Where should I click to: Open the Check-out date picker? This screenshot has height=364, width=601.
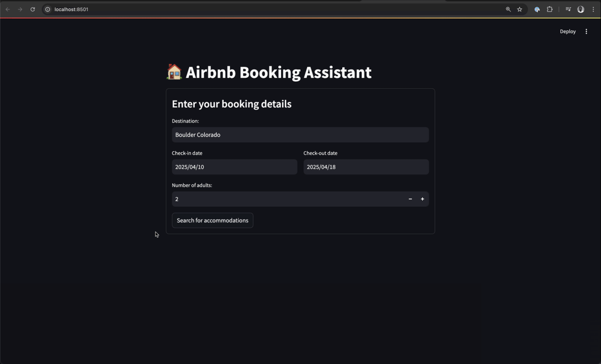(x=366, y=167)
